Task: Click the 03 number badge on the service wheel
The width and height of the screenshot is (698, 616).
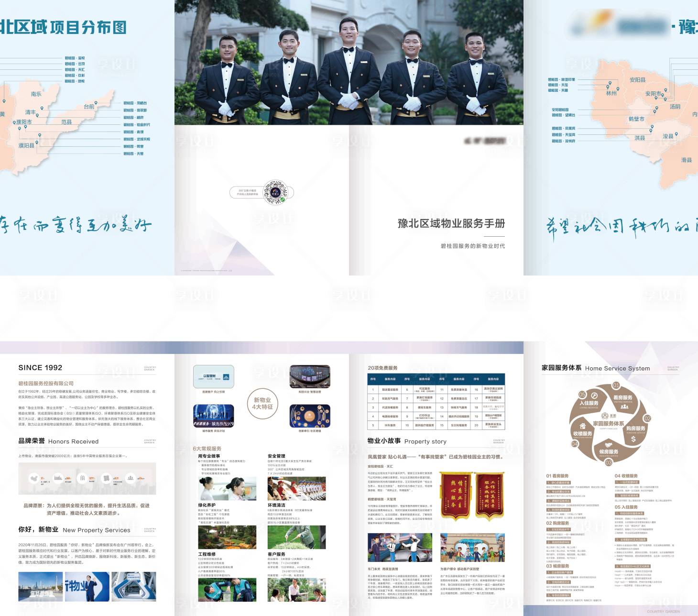Action: (609, 462)
